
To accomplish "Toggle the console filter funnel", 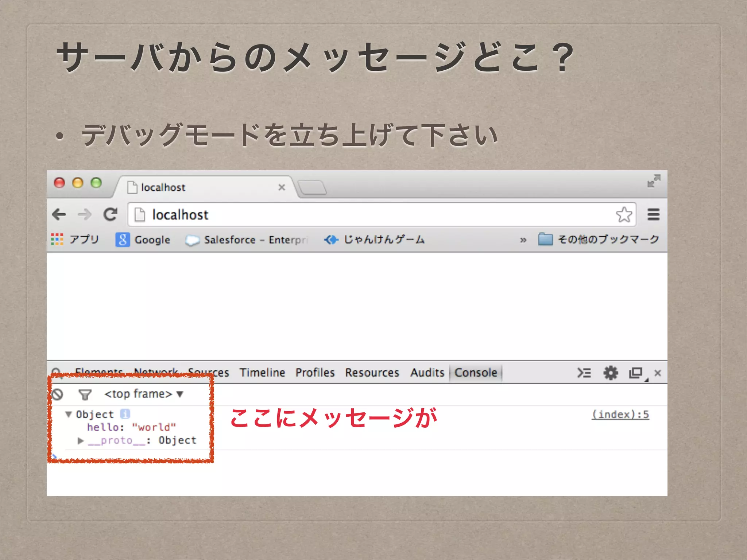I will [x=85, y=394].
